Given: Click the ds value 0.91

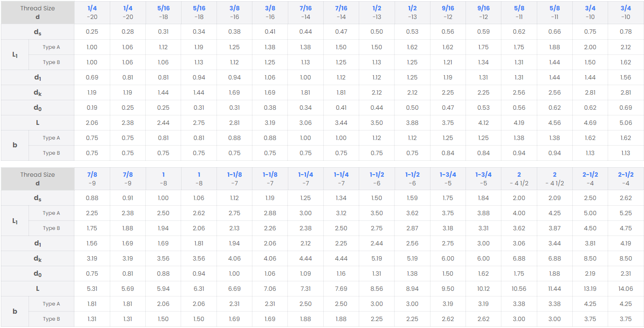Looking at the screenshot, I should pyautogui.click(x=128, y=198).
